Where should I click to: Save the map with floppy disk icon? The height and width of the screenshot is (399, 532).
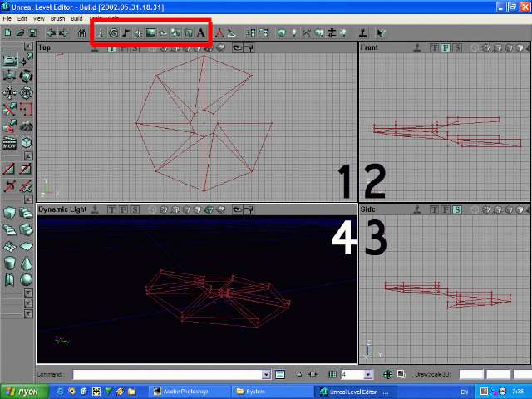pos(33,33)
